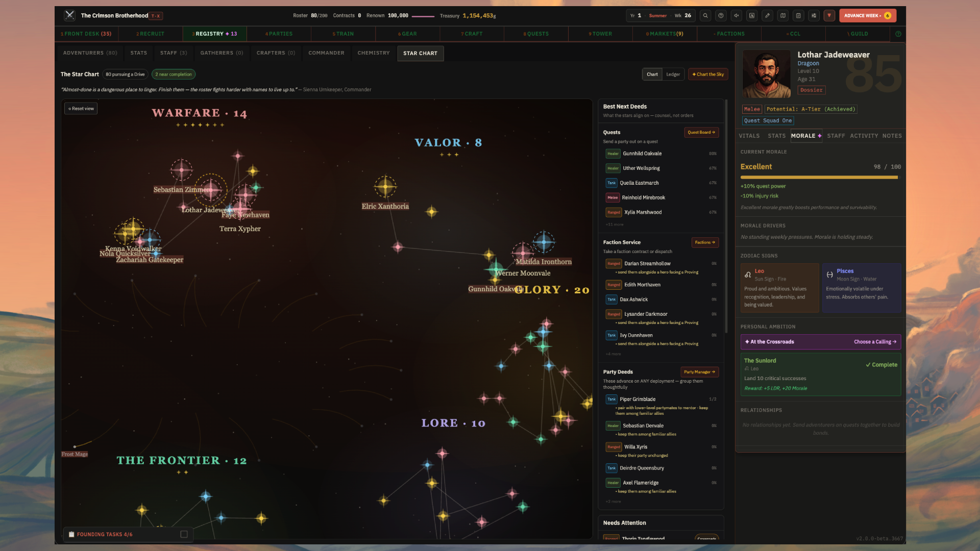Toggle the sound speaker icon
This screenshot has width=980, height=551.
[737, 15]
